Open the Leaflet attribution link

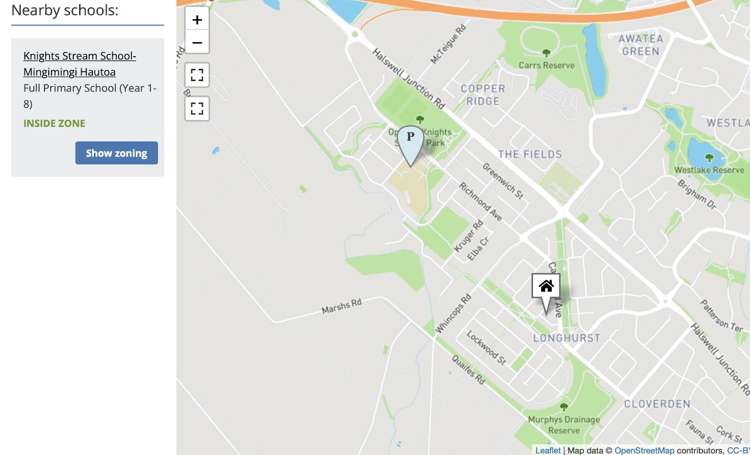tap(548, 450)
